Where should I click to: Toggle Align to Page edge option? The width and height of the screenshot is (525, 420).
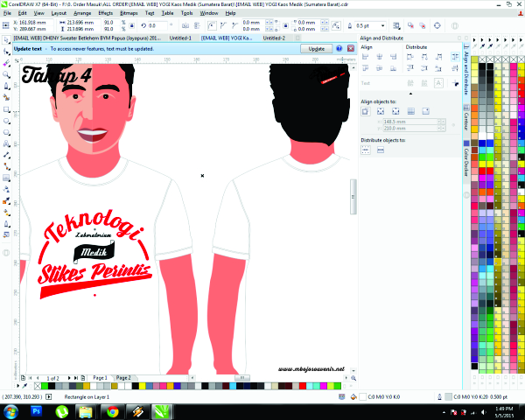click(x=381, y=111)
